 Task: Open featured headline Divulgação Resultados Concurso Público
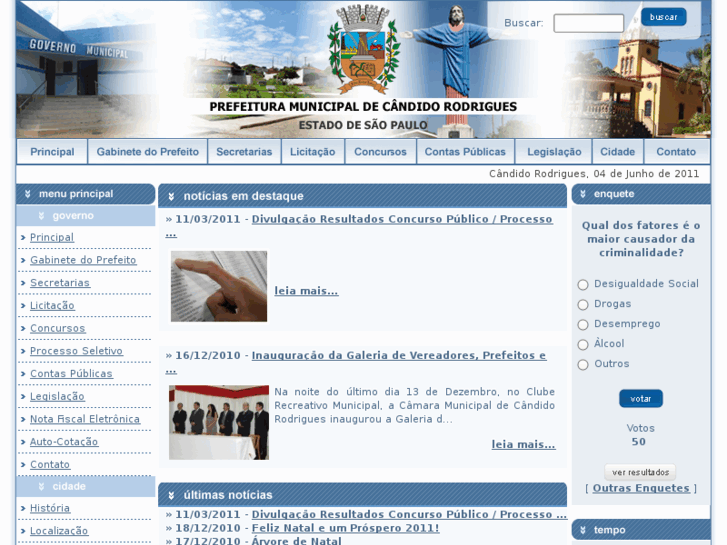402,219
